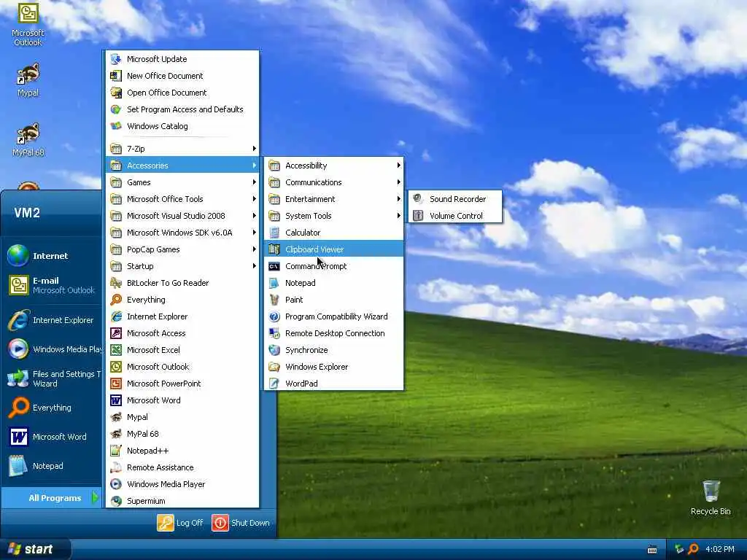Screen dimensions: 747x560
Task: Click the Files and Settings Transfer Wizard icon
Action: pos(18,378)
